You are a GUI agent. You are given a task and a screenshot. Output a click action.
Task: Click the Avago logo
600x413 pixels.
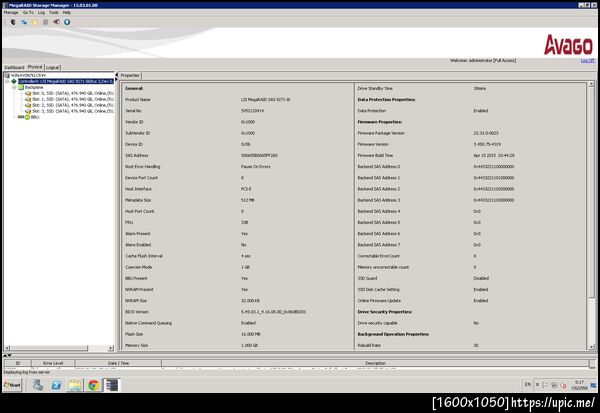pos(568,44)
